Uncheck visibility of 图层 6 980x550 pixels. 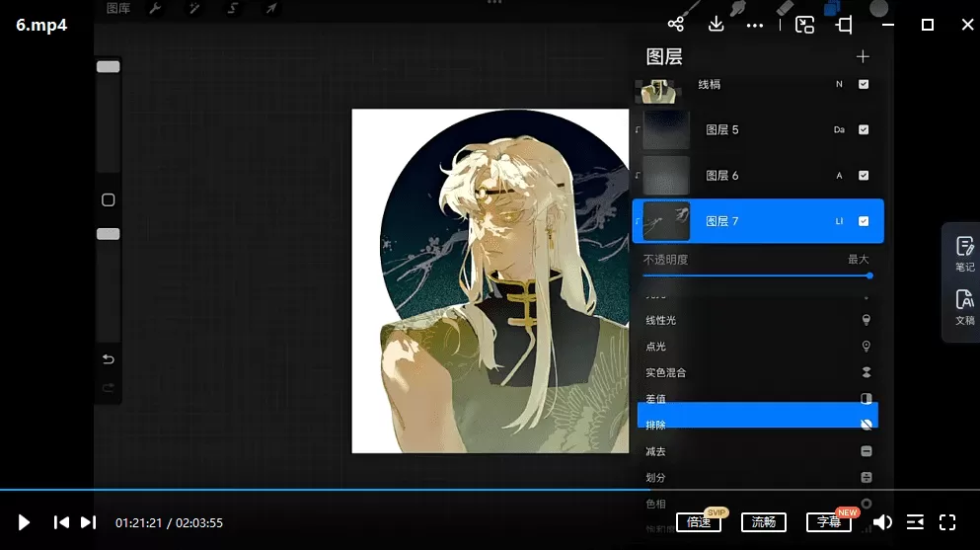[x=864, y=176]
